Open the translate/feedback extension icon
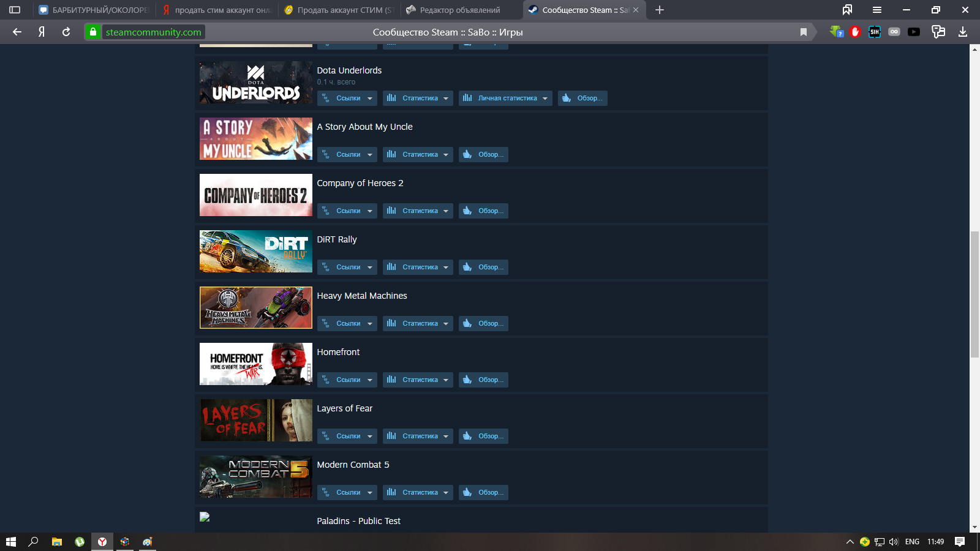The width and height of the screenshot is (980, 551). [938, 32]
